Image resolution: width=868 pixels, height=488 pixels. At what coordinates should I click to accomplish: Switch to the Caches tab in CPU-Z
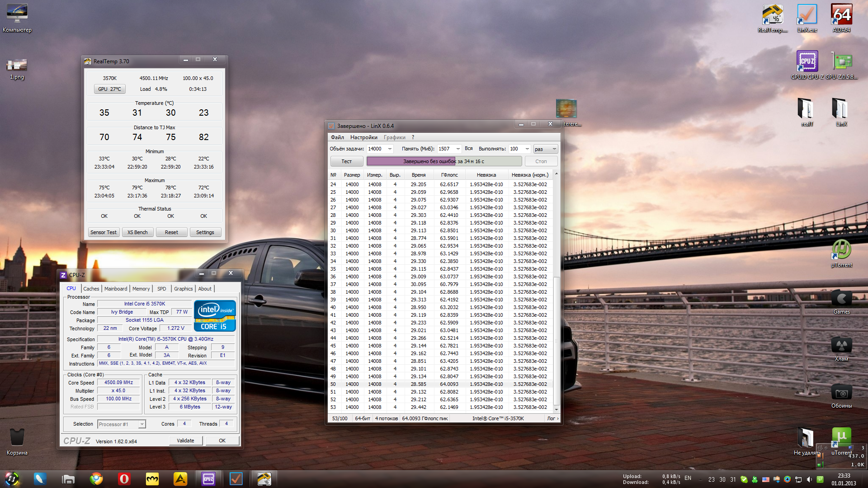point(91,289)
